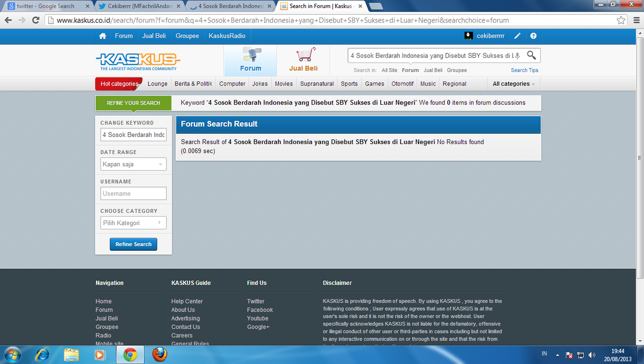Image resolution: width=644 pixels, height=364 pixels.
Task: Click the main search text box
Action: tap(431, 55)
